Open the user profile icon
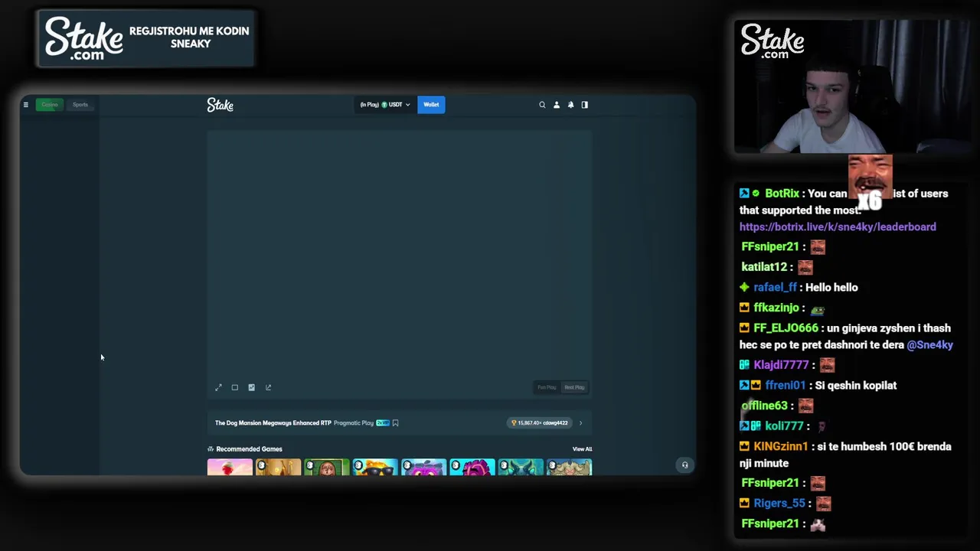980x551 pixels. [557, 105]
